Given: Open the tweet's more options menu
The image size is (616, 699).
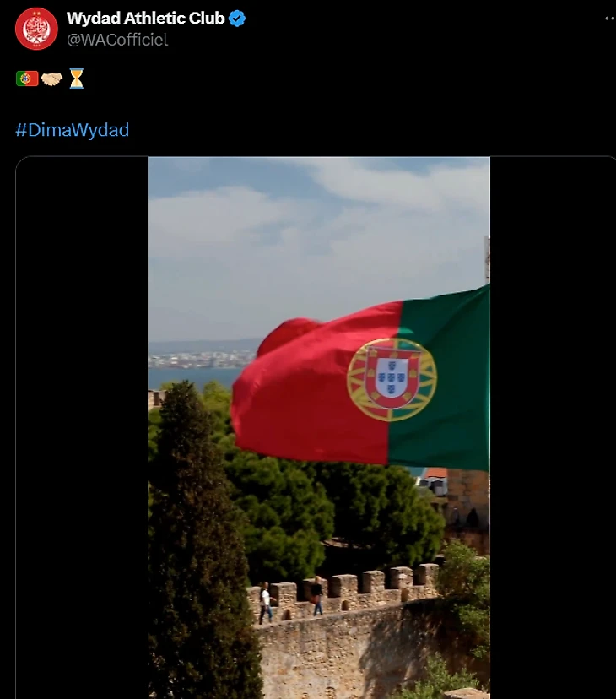Looking at the screenshot, I should tap(610, 19).
